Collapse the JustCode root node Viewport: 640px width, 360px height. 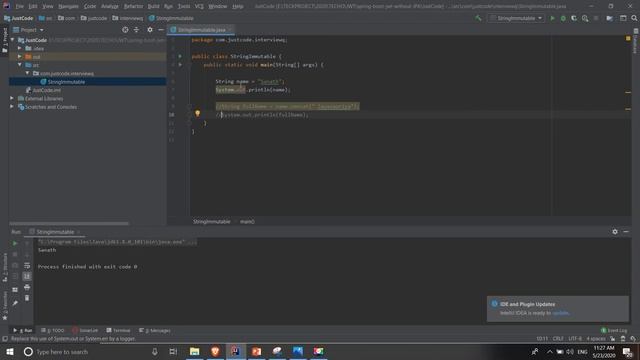[x=13, y=40]
